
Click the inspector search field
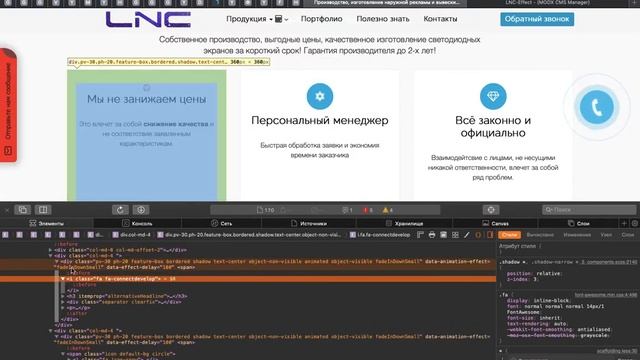[589, 210]
